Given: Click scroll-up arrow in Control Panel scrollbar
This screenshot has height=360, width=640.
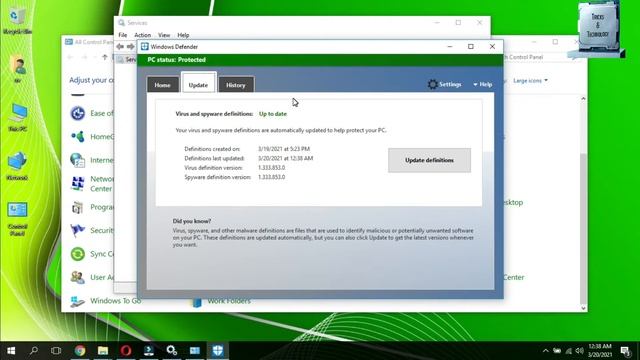Looking at the screenshot, I should tap(583, 99).
